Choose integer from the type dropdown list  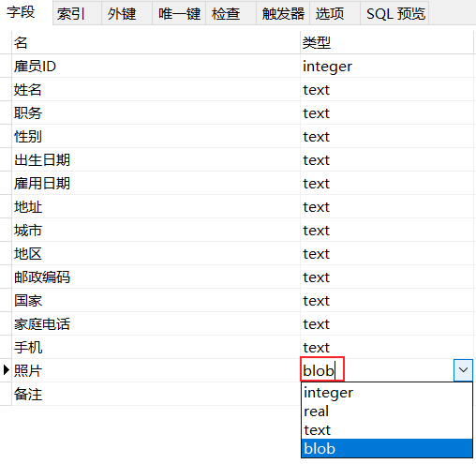(387, 393)
